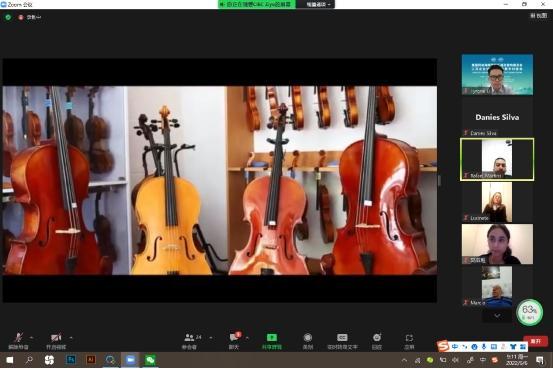Switch layout via the view button top-right
Image resolution: width=553 pixels, height=369 pixels.
[x=539, y=16]
